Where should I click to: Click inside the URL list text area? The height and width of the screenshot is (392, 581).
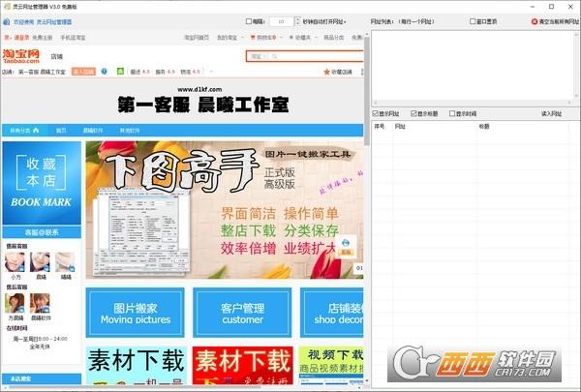(474, 65)
